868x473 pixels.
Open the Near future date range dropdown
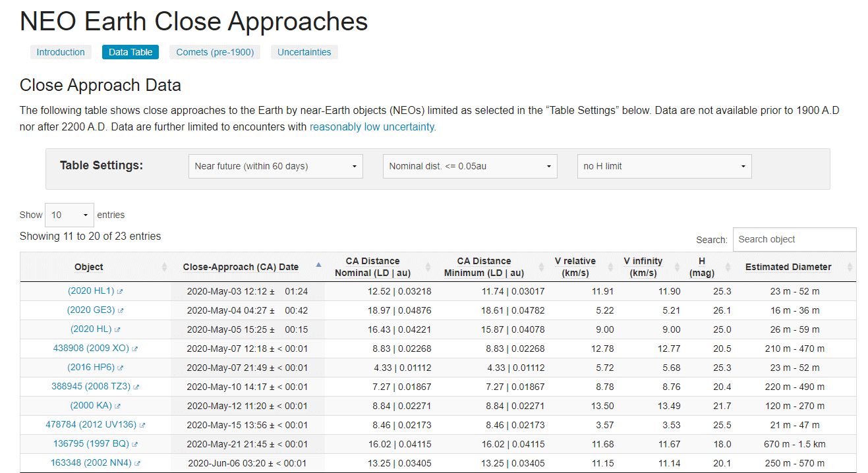275,166
